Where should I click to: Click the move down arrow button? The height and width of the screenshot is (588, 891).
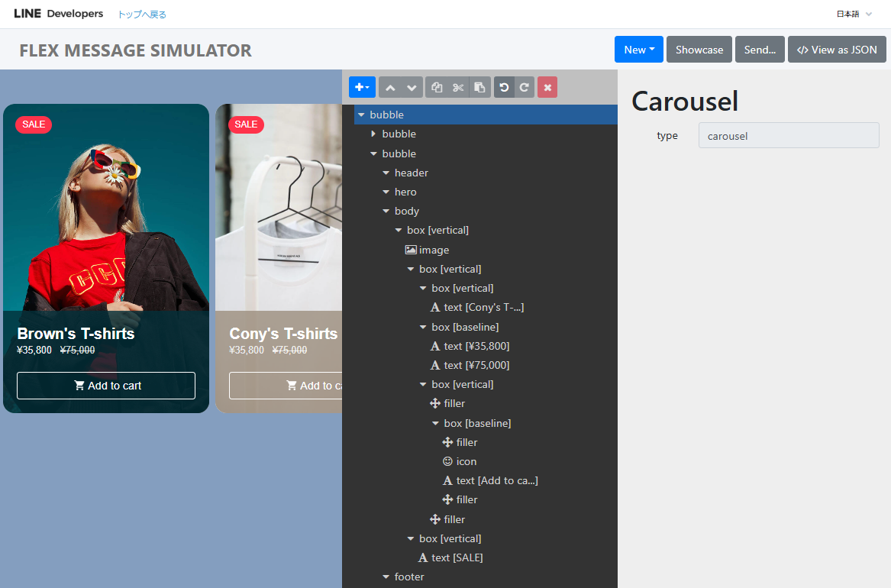pyautogui.click(x=412, y=87)
